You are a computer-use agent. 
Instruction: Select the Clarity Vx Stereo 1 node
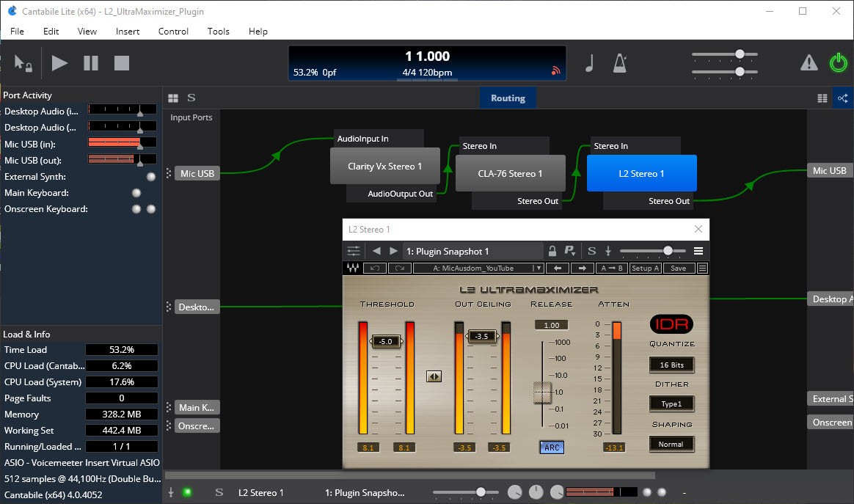(384, 167)
